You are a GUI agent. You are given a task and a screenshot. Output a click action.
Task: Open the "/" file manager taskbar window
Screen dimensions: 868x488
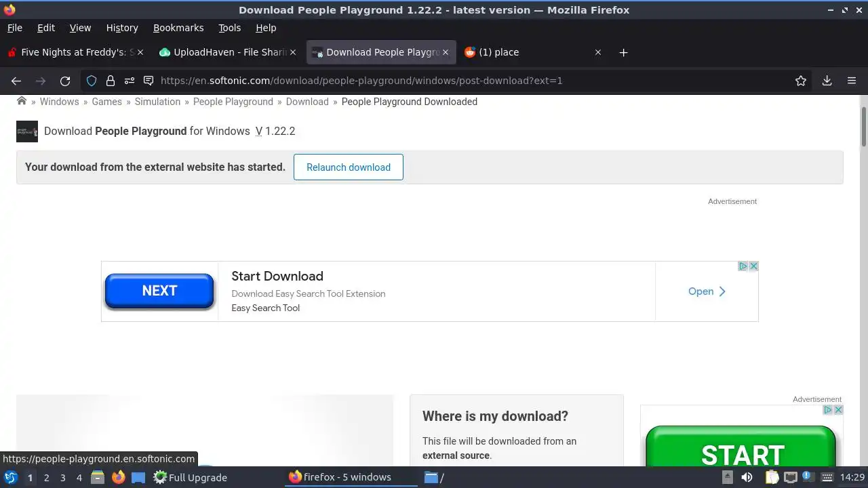tap(435, 477)
